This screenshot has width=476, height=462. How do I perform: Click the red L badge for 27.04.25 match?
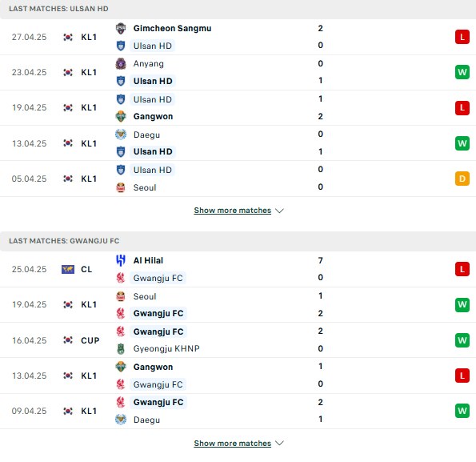(462, 37)
